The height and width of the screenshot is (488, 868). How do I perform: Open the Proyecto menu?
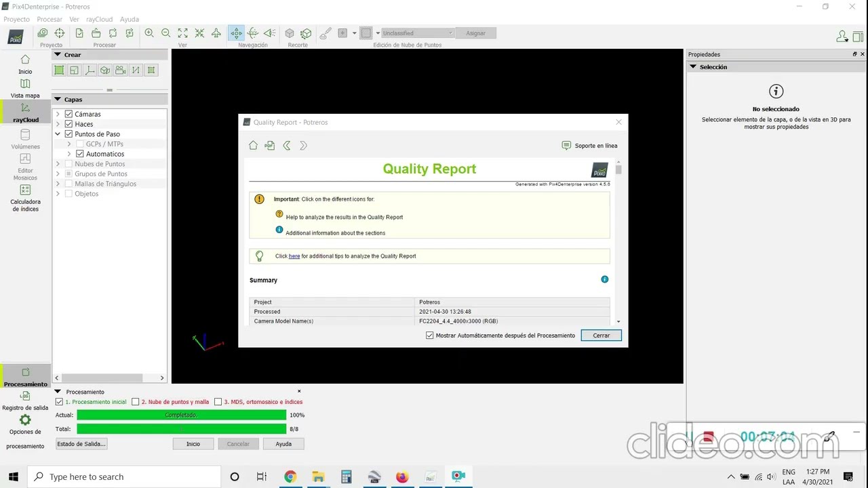[17, 20]
